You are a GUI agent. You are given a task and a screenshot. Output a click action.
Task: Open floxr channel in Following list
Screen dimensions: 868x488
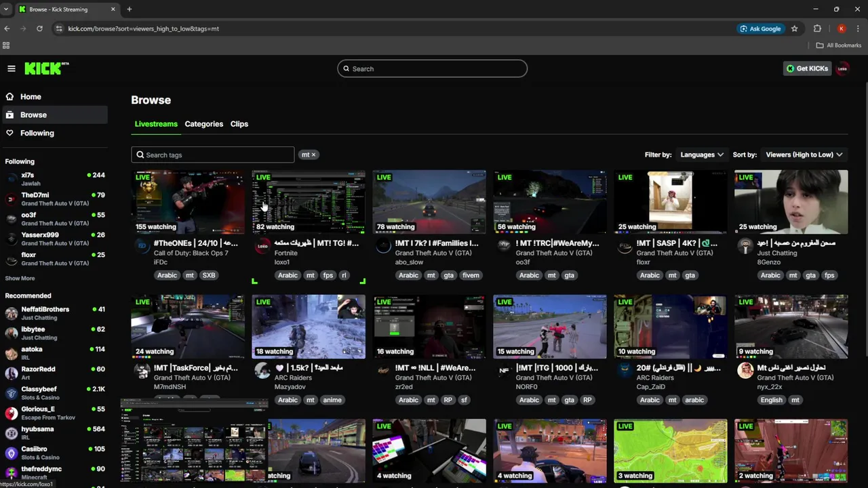pos(54,259)
